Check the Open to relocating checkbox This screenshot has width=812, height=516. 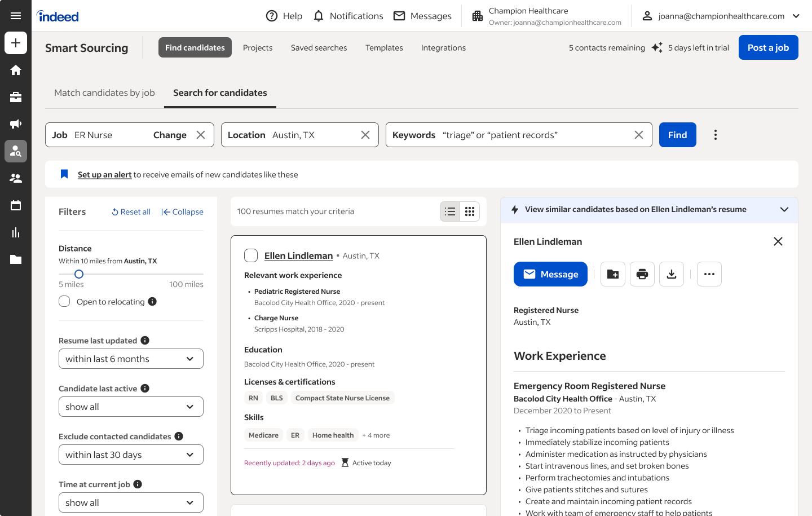64,301
